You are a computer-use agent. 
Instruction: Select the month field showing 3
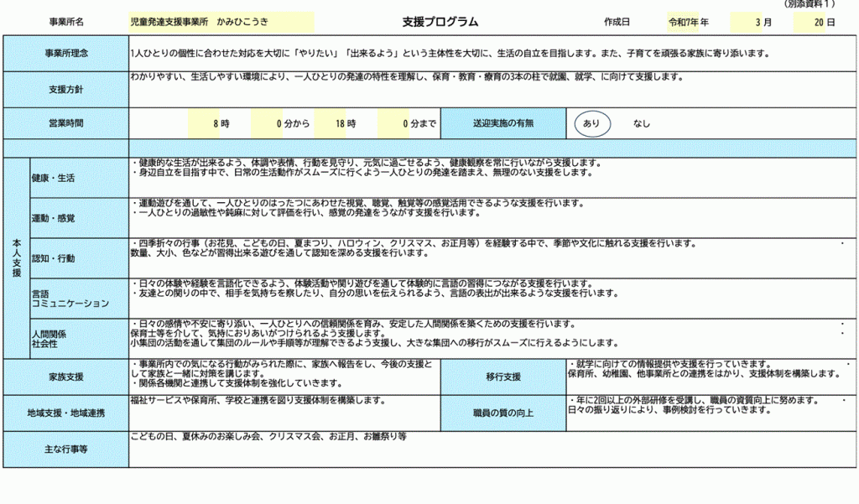tap(746, 22)
